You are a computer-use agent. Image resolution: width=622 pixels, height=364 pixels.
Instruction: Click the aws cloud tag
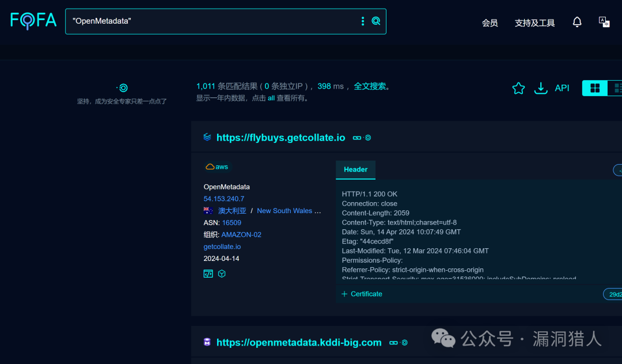(217, 167)
